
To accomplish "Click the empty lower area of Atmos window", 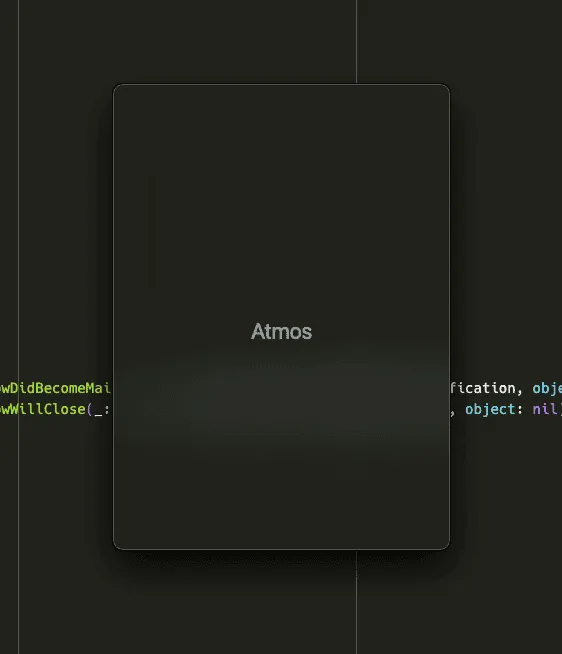I will pos(281,496).
